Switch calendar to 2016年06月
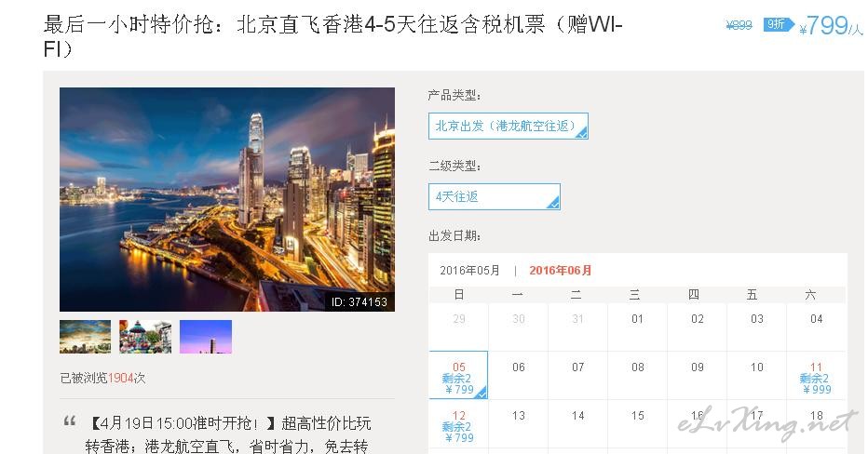The width and height of the screenshot is (868, 454). (x=561, y=271)
